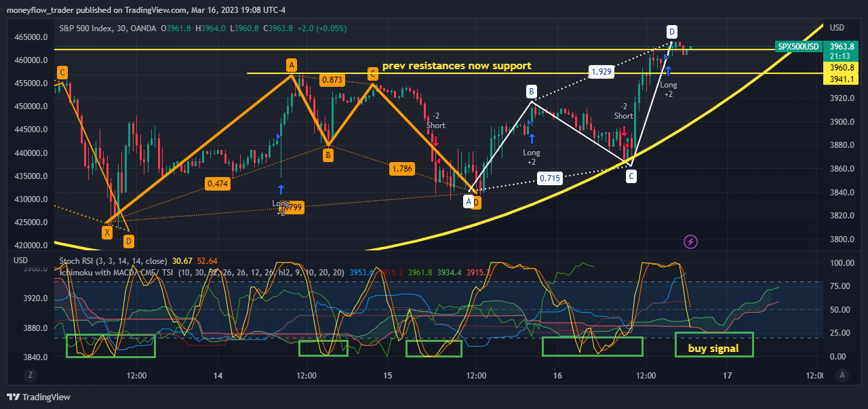Select the 1.929 ratio label
Screen dimensions: 868x409
(601, 71)
